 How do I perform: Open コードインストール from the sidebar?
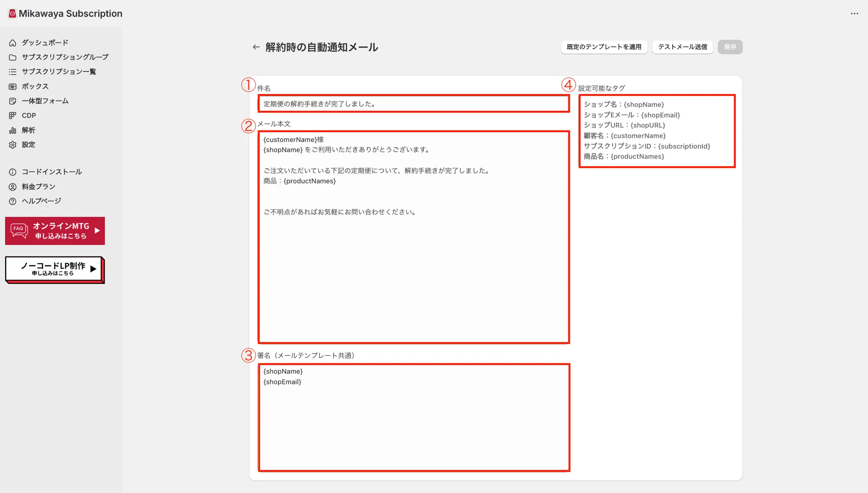pos(52,172)
